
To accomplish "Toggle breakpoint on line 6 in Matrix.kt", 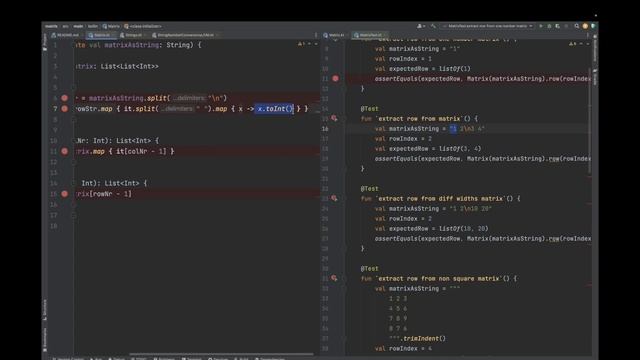I will pos(64,98).
